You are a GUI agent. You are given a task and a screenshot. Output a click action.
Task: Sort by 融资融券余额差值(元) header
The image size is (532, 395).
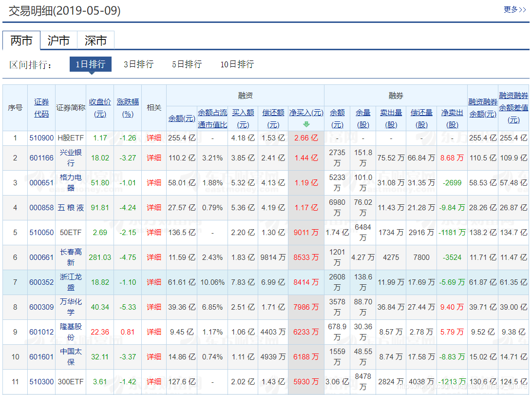(x=513, y=108)
